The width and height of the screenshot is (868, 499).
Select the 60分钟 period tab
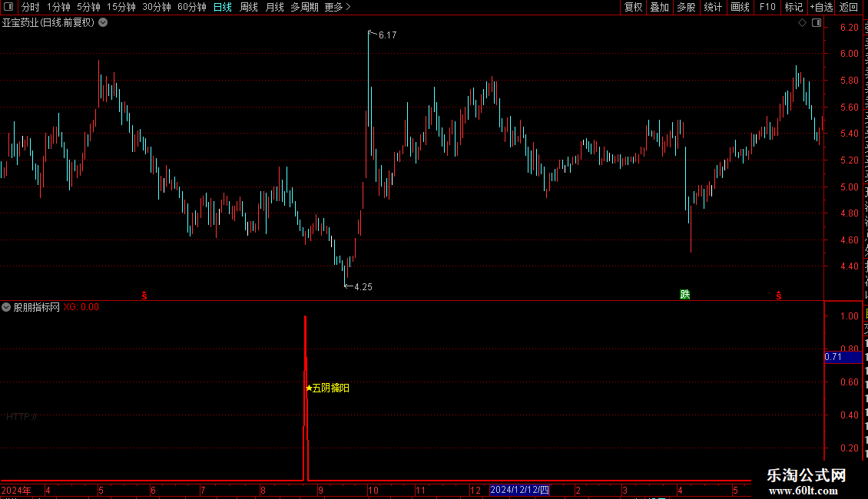[191, 7]
